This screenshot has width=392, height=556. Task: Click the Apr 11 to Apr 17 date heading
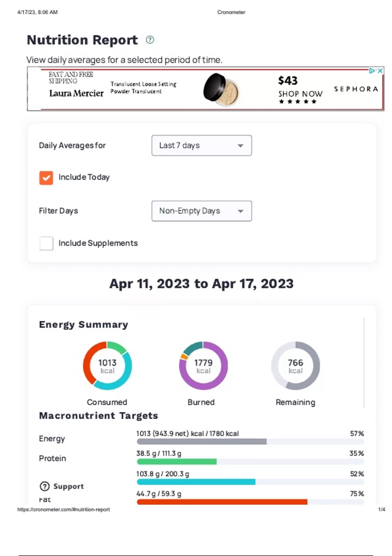(x=201, y=284)
